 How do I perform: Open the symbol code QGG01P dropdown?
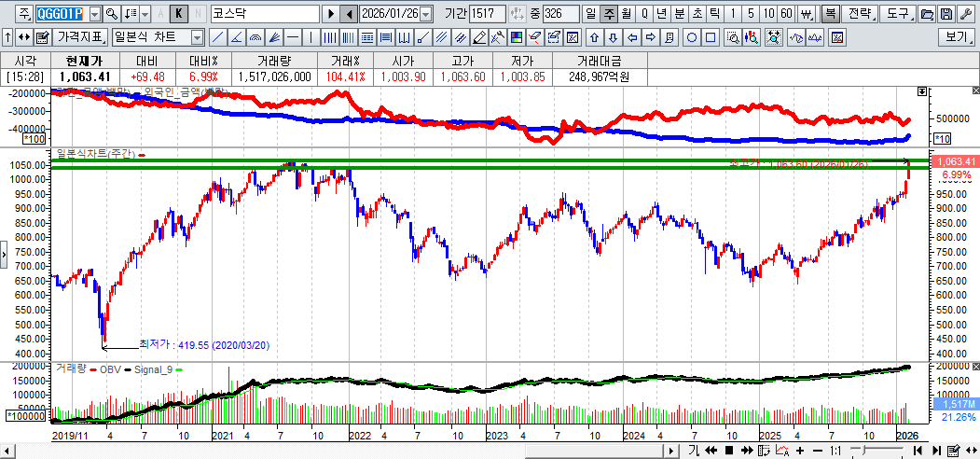pos(95,14)
